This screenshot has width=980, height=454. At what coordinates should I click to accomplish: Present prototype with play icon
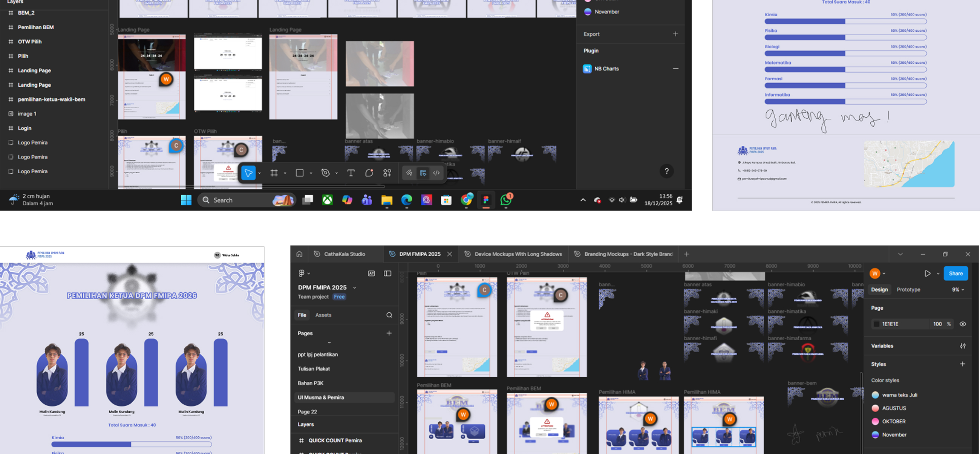click(x=927, y=274)
